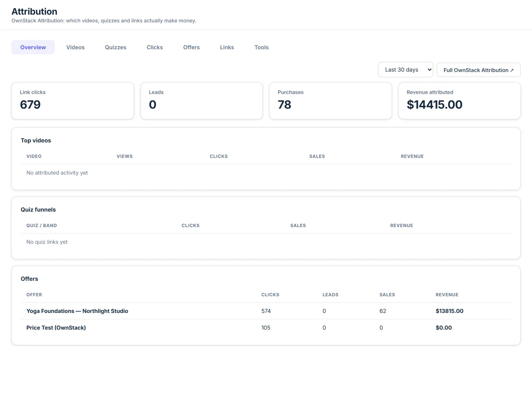This screenshot has width=532, height=398.
Task: Click the OwnStack Attribution subtitle text
Action: 104,21
